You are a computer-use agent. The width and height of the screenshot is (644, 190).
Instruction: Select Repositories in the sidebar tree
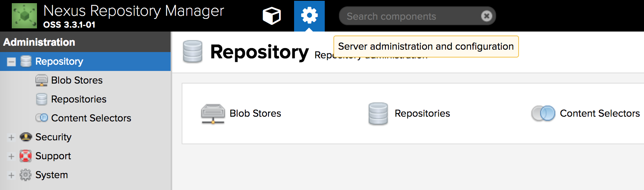[x=79, y=99]
